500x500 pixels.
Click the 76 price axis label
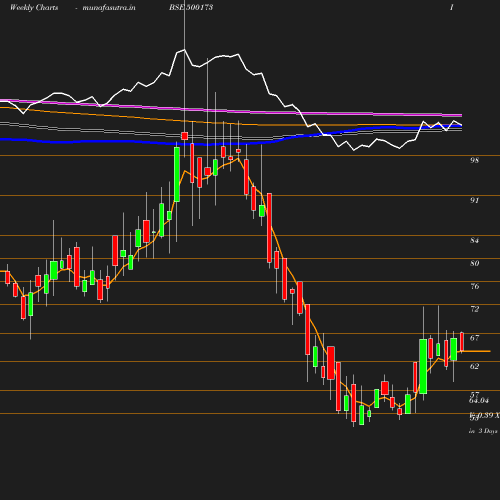tap(474, 286)
